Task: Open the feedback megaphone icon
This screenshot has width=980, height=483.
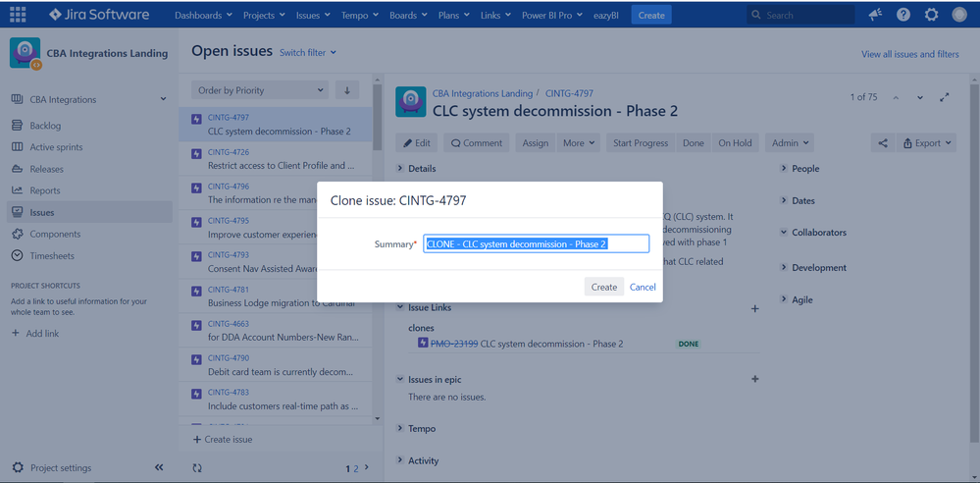Action: tap(876, 15)
